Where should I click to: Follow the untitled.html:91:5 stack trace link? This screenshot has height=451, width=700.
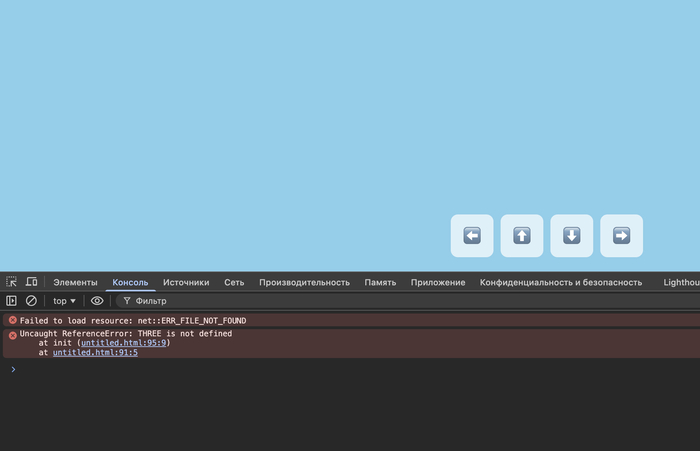(95, 353)
